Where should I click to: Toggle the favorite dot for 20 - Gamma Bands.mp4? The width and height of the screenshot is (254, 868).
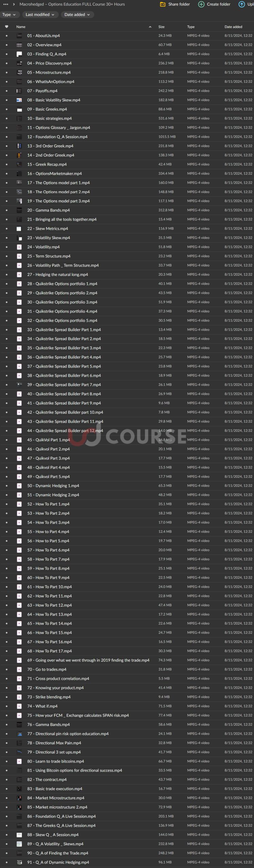click(x=6, y=210)
